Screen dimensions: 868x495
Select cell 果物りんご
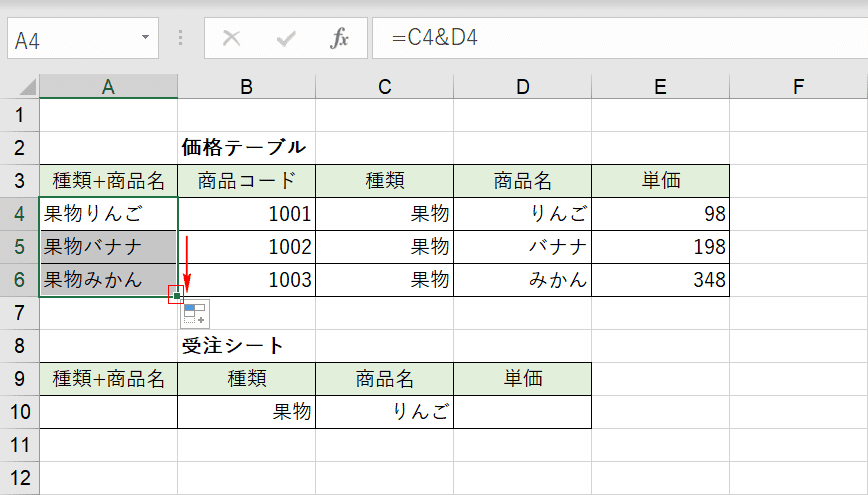[x=108, y=214]
